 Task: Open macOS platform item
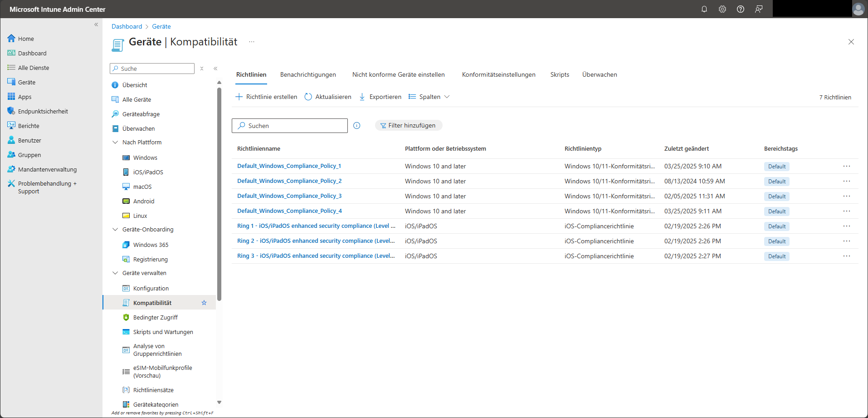pos(142,187)
